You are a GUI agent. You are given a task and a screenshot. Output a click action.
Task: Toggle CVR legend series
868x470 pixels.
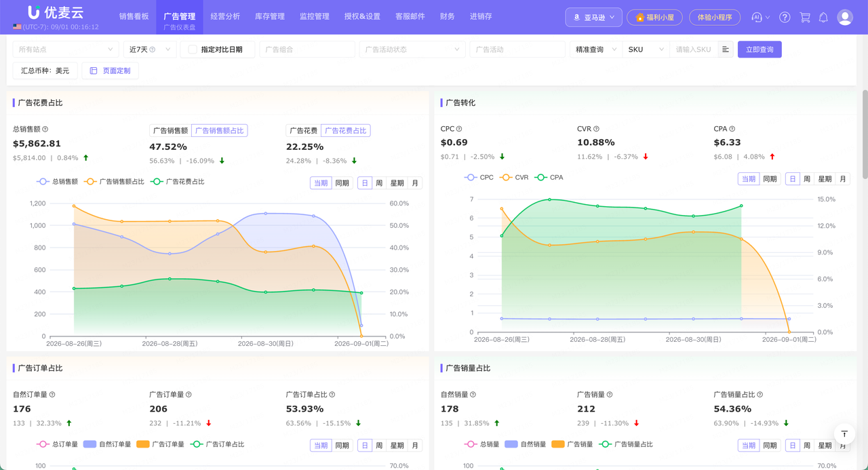click(x=514, y=178)
